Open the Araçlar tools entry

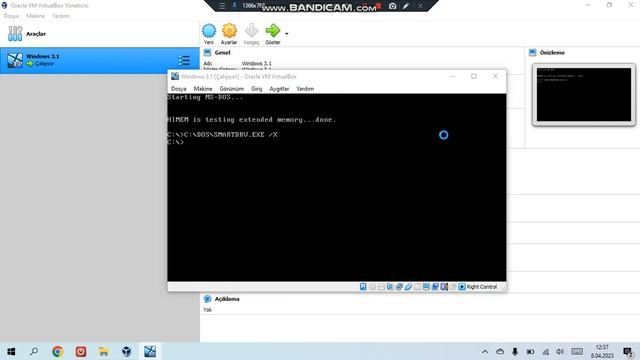point(100,34)
